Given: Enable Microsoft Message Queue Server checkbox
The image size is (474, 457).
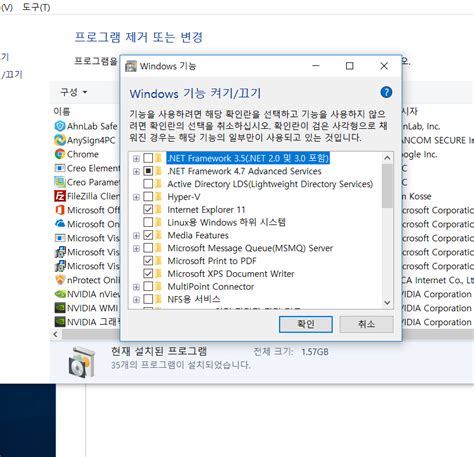Looking at the screenshot, I should [x=148, y=248].
